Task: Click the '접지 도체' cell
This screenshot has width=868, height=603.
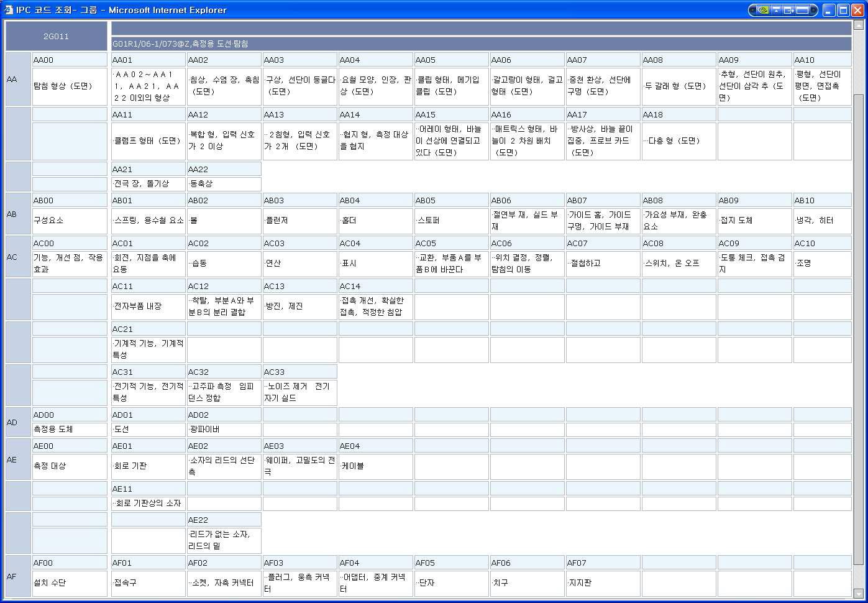Action: click(x=754, y=220)
